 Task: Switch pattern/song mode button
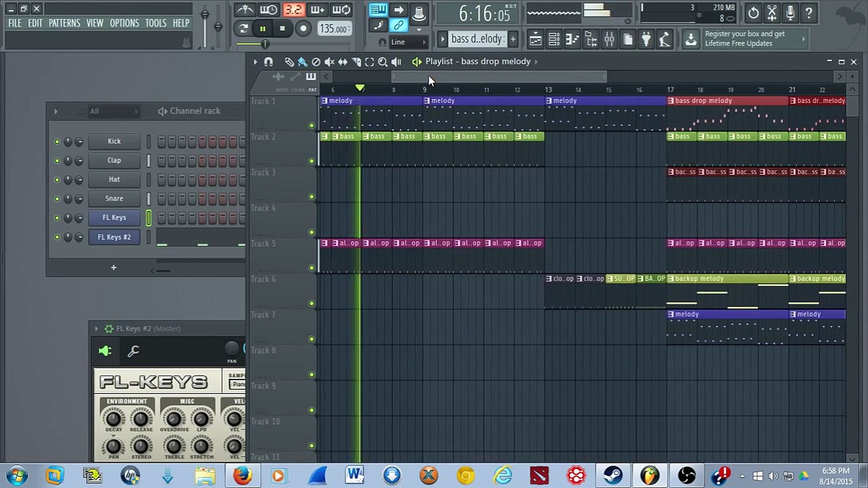pos(243,28)
